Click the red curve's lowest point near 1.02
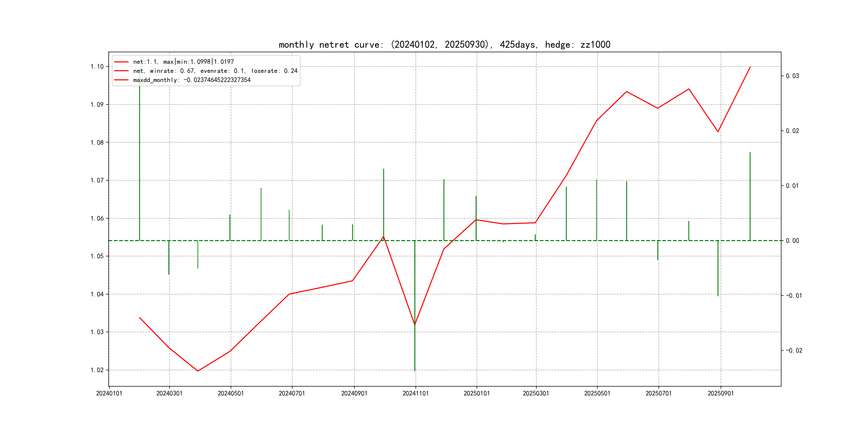The width and height of the screenshot is (868, 434). [198, 371]
